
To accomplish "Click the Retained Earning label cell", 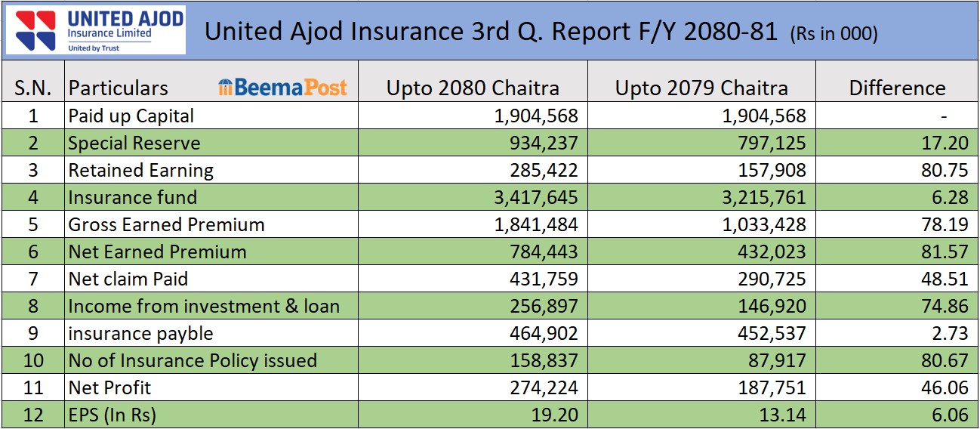I will pos(141,171).
